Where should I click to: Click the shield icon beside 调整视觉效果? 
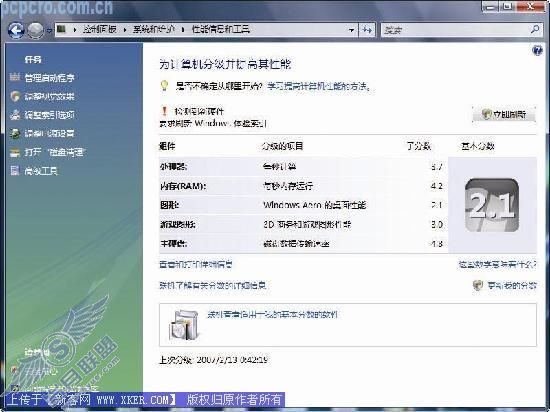coord(15,96)
